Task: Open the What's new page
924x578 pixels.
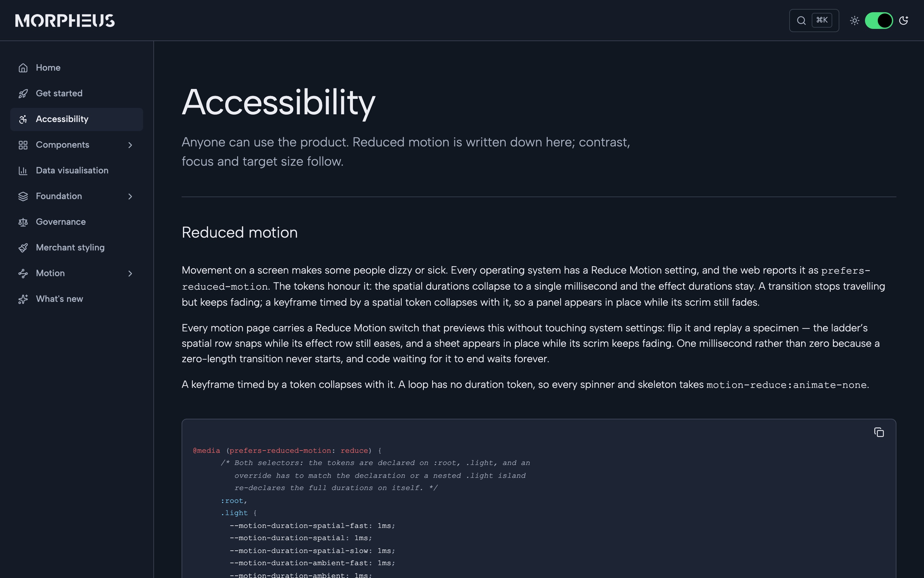Action: (x=60, y=299)
